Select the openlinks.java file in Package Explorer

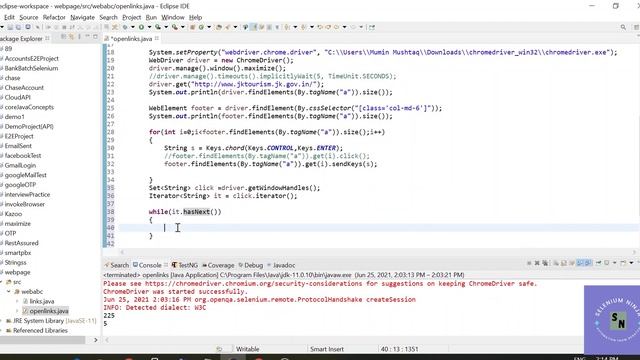(x=49, y=311)
